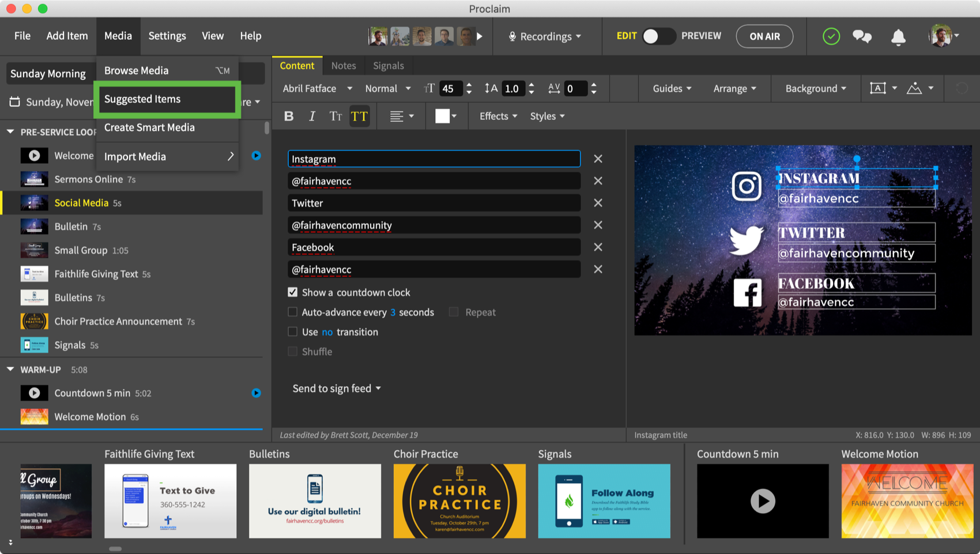Click the green sync status checkmark

(x=831, y=36)
